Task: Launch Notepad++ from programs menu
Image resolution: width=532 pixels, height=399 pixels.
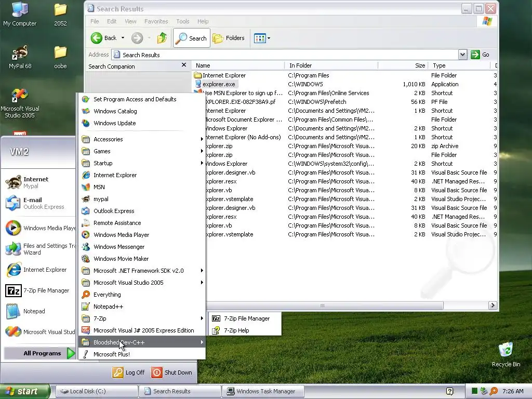Action: point(142,307)
